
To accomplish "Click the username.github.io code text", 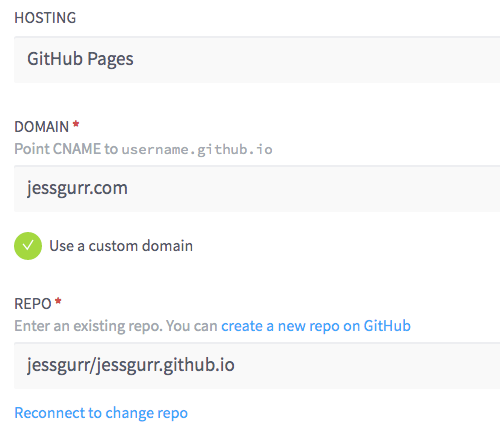I will (x=197, y=150).
